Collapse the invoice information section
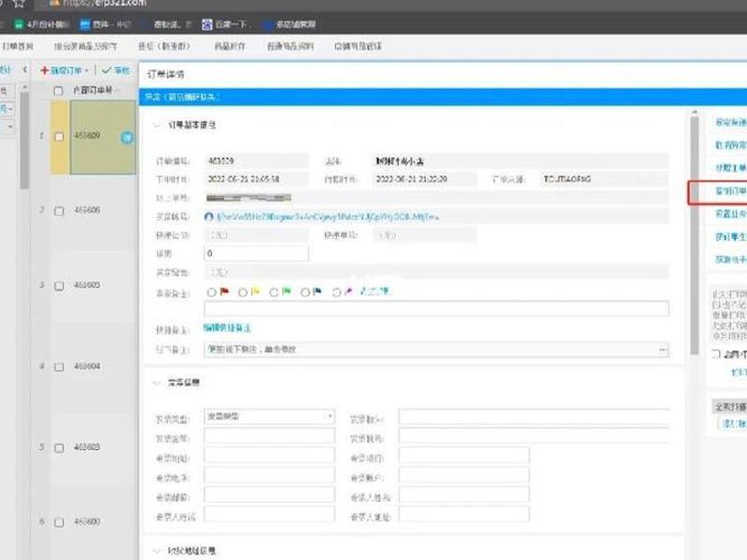This screenshot has width=747, height=560. point(156,383)
